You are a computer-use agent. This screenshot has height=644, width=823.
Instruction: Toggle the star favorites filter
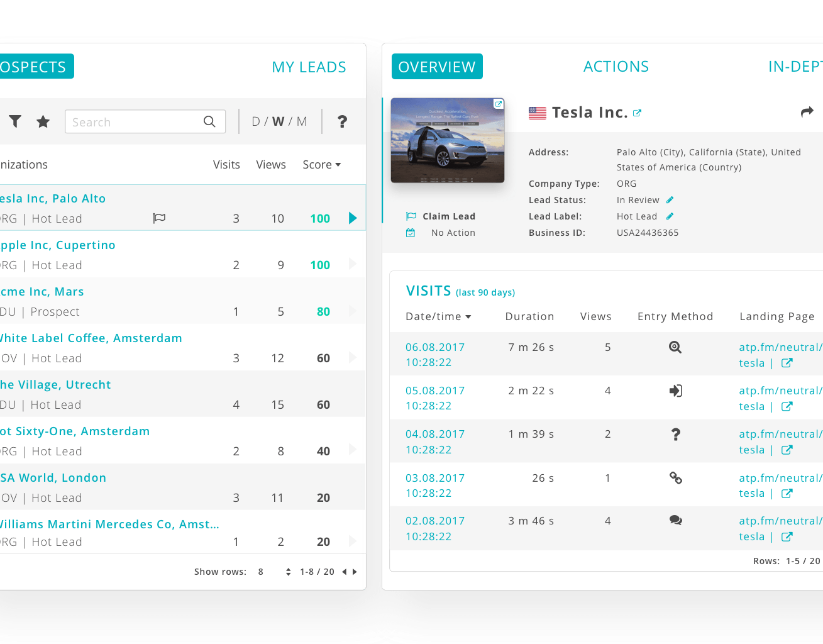click(x=43, y=121)
